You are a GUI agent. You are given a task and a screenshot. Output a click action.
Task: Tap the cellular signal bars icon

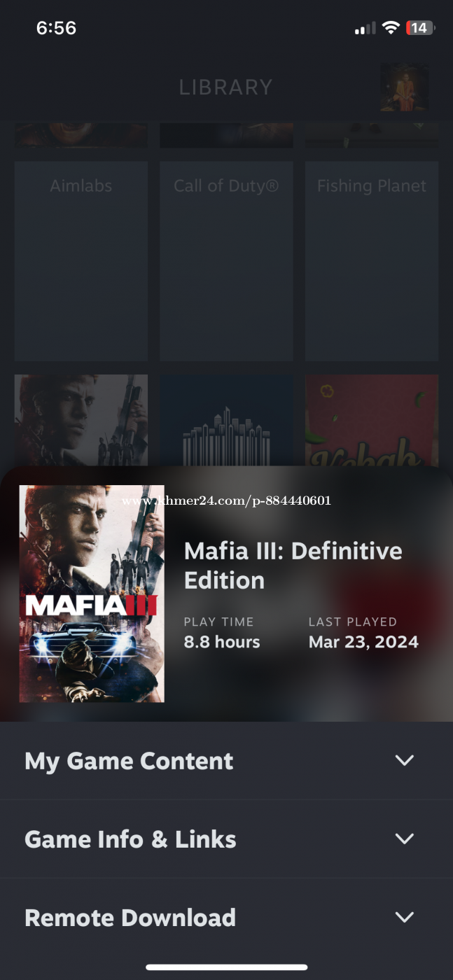(365, 29)
